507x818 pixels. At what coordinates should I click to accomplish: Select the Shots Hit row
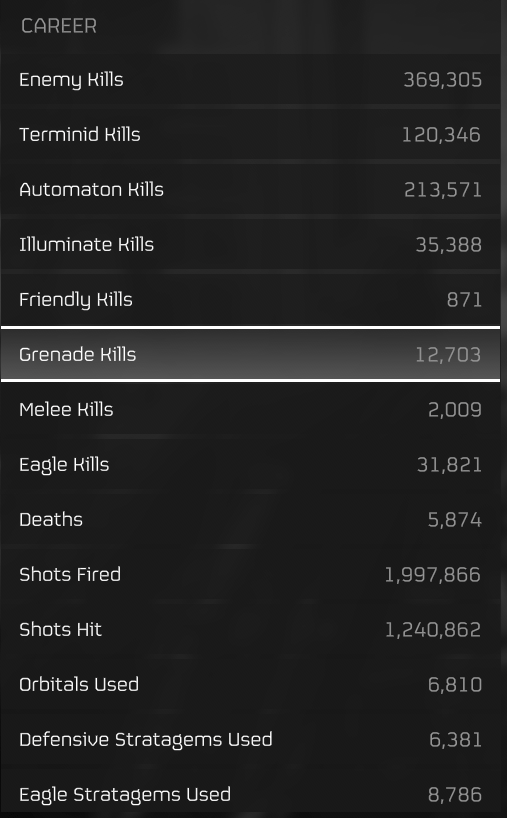[x=250, y=630]
